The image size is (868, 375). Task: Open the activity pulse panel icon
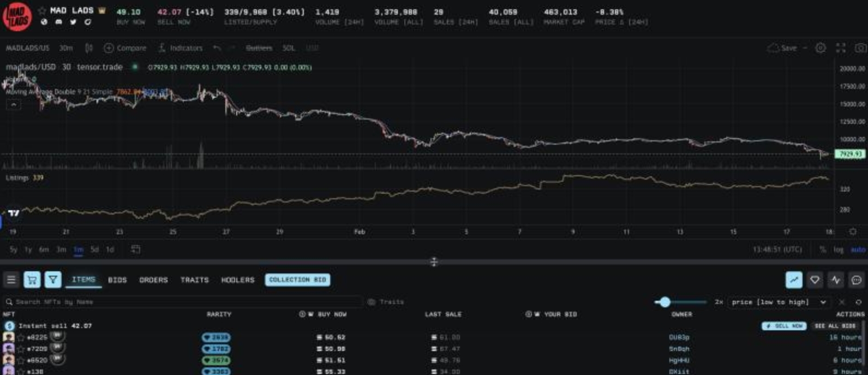pyautogui.click(x=836, y=280)
